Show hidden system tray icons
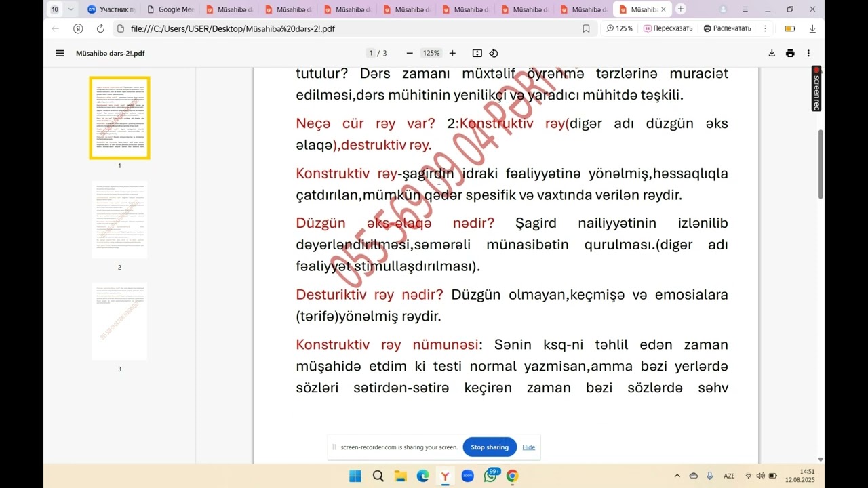 [677, 476]
